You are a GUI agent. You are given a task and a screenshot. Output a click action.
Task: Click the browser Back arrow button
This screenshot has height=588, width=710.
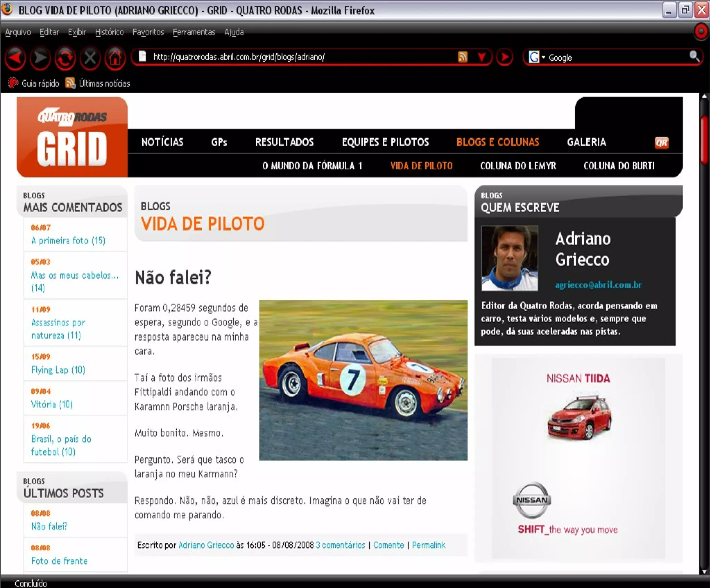15,57
